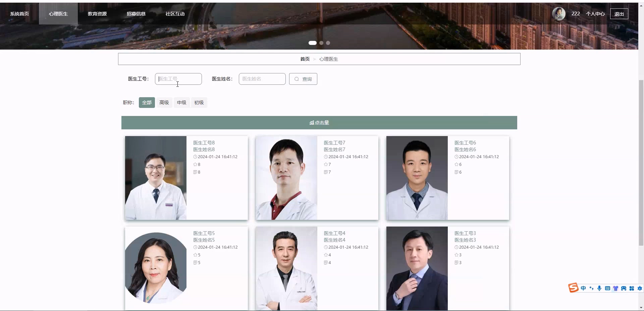Select the 初级 title filter
Image resolution: width=644 pixels, height=311 pixels.
(199, 103)
